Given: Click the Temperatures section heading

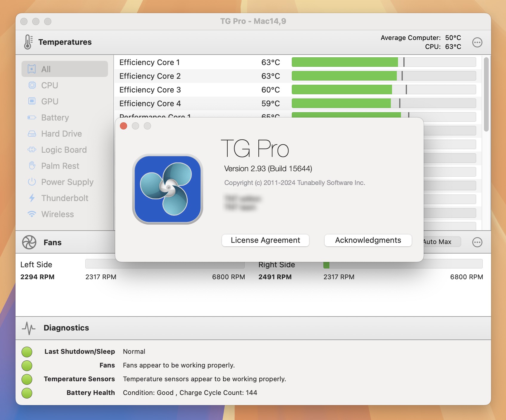Looking at the screenshot, I should (65, 42).
